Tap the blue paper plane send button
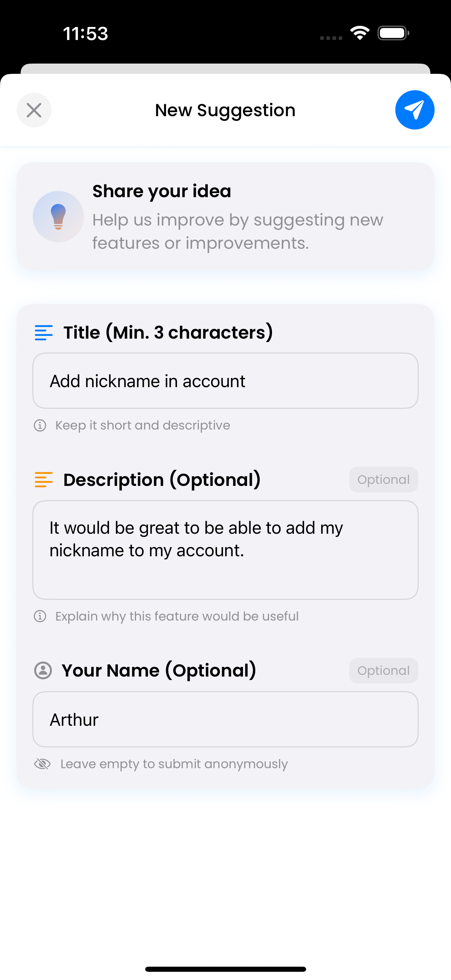 [414, 110]
